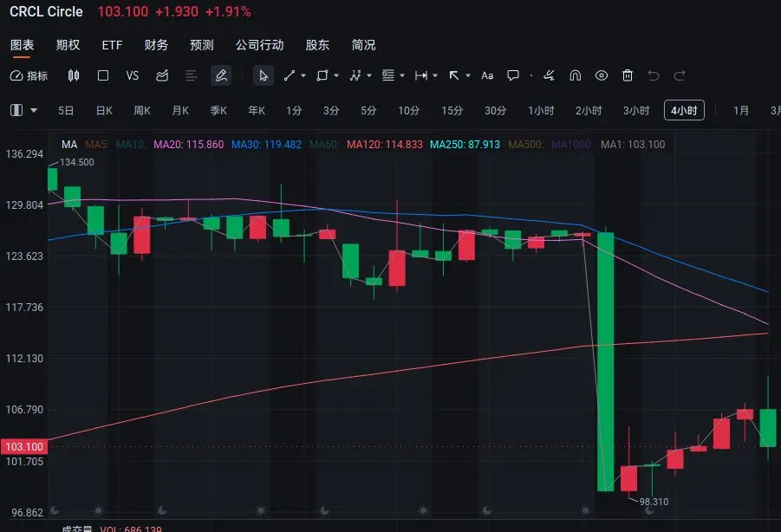
Task: Select the 日K timeframe
Action: tap(104, 111)
